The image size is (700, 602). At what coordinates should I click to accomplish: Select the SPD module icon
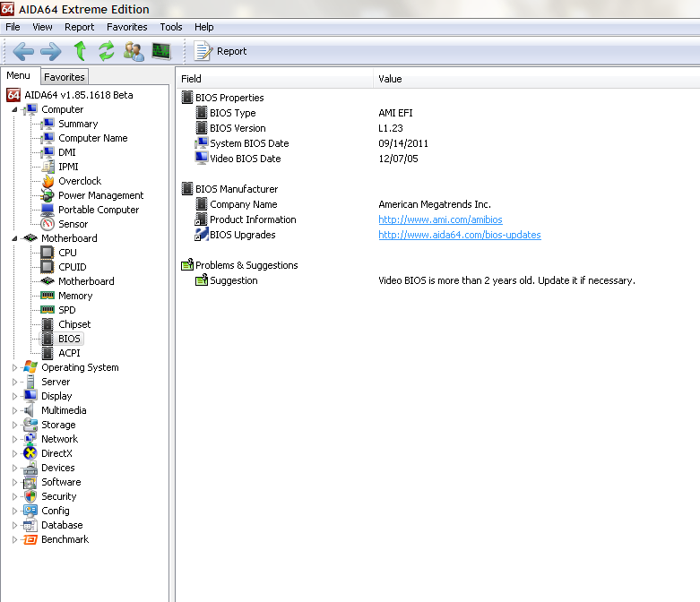pos(48,310)
